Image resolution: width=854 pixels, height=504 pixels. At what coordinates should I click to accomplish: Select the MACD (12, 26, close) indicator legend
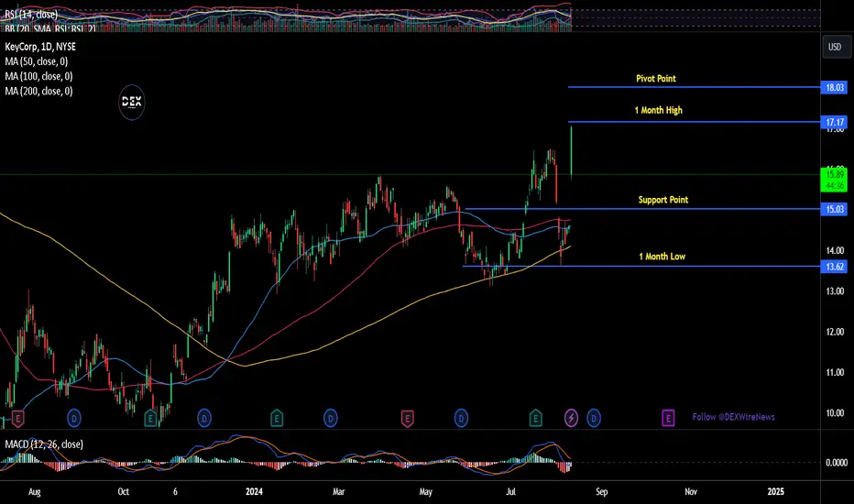coord(44,444)
